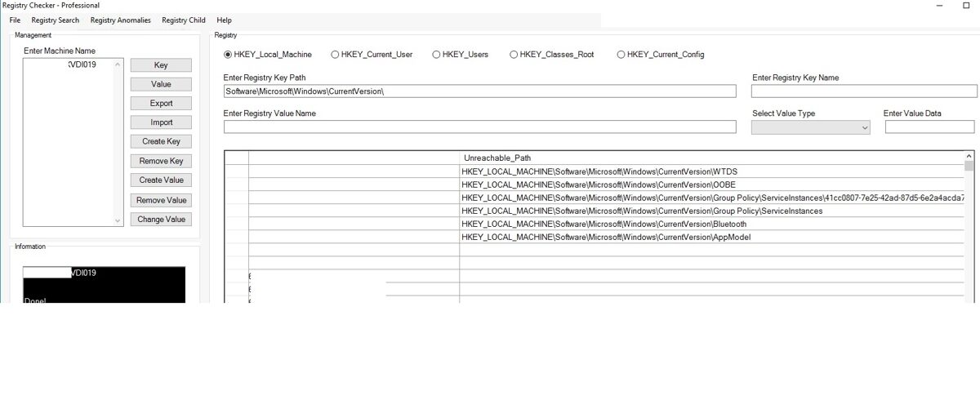Screen dimensions: 980x400
Task: Click the Export button
Action: point(161,104)
